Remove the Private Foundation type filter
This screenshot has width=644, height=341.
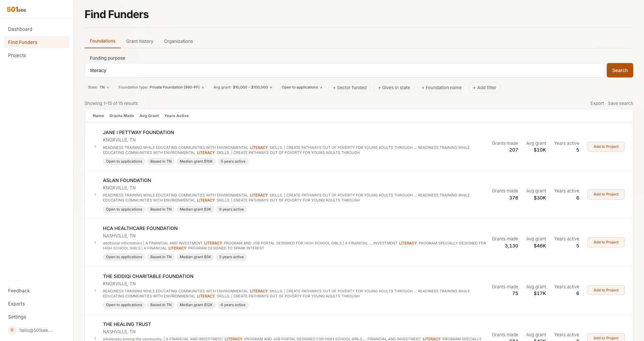(203, 88)
